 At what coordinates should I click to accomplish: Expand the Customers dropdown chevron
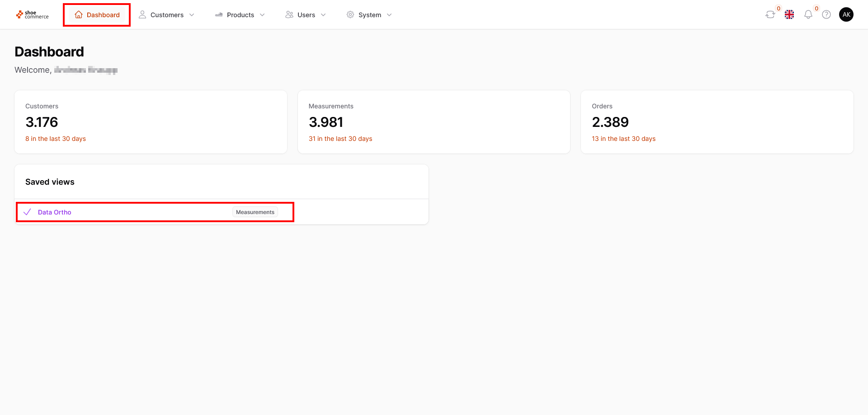click(x=192, y=15)
